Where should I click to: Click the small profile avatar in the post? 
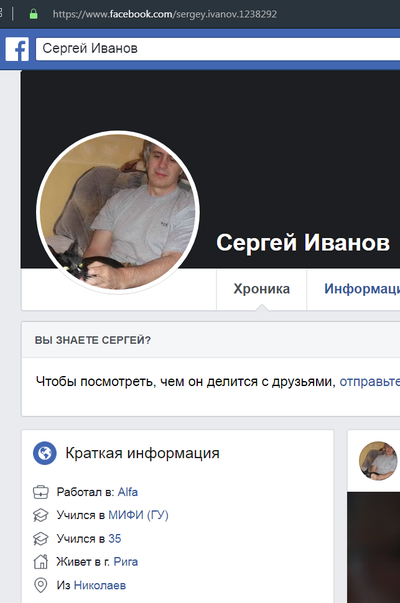point(378,461)
